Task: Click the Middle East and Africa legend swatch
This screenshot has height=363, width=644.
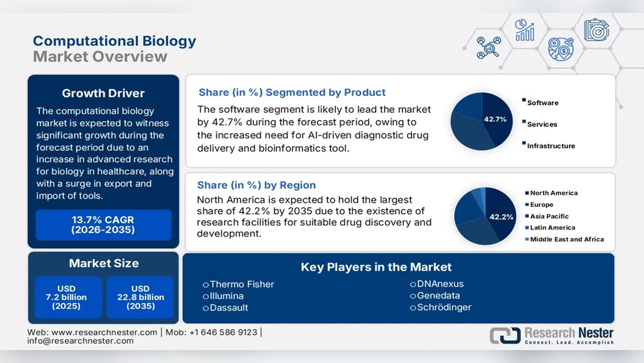Action: coord(526,239)
